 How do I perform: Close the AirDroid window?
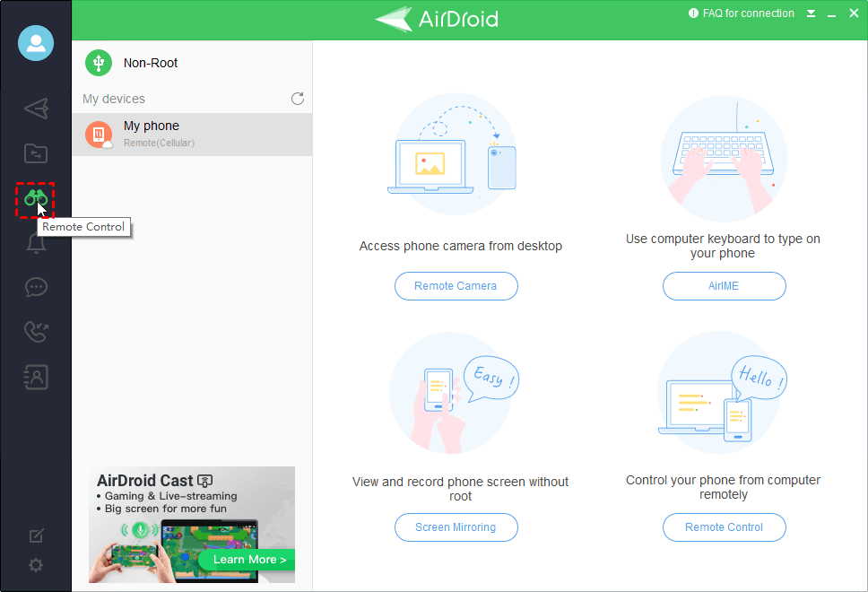855,13
